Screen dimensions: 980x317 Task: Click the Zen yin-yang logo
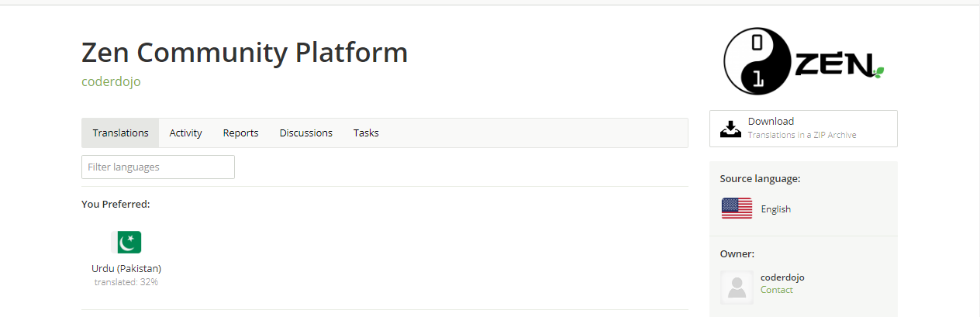(802, 62)
